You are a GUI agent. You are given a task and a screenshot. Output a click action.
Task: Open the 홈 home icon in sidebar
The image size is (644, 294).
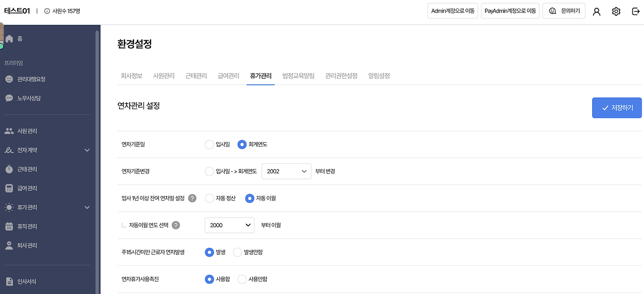(x=9, y=39)
